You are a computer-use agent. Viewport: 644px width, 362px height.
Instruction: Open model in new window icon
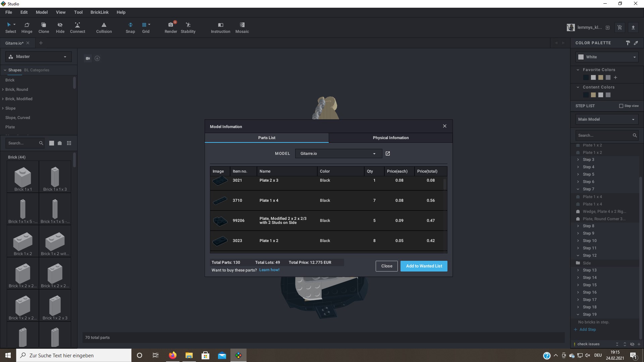click(x=388, y=154)
